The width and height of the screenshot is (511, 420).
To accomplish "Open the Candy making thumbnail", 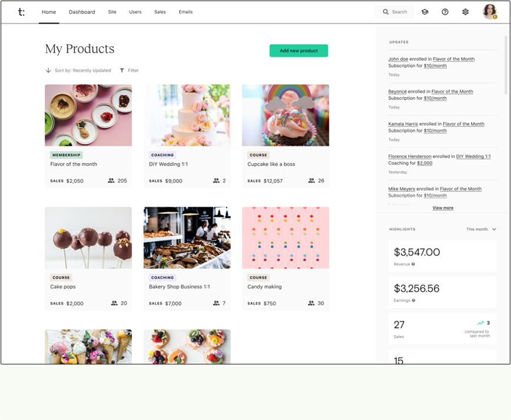I will tap(286, 238).
